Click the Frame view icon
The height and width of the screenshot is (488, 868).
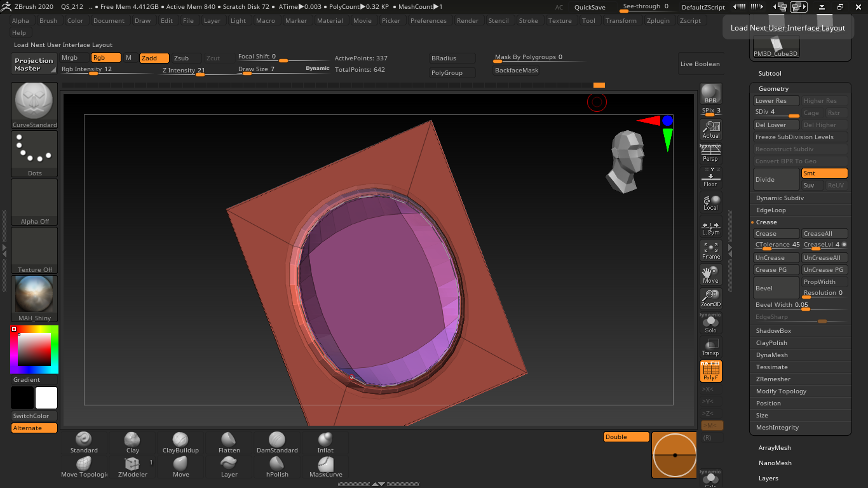coord(710,250)
